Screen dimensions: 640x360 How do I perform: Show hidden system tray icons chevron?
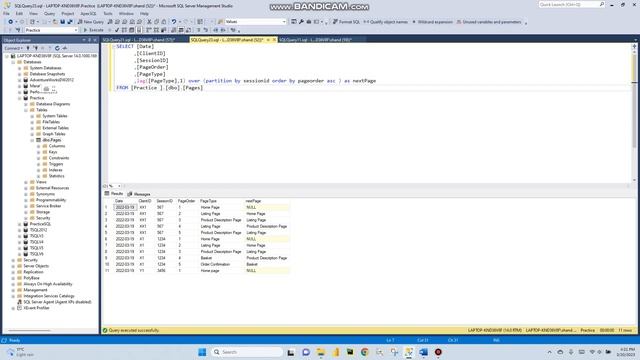point(549,352)
